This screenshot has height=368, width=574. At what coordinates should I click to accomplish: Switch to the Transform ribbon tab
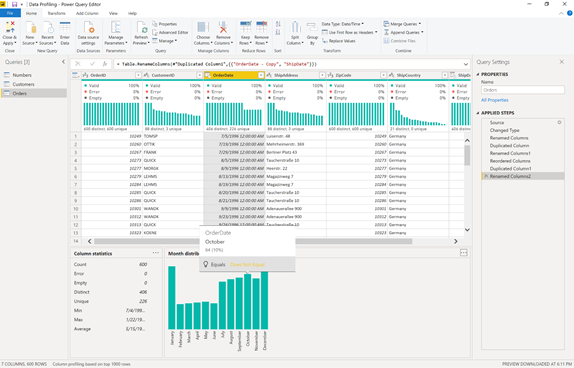point(56,13)
